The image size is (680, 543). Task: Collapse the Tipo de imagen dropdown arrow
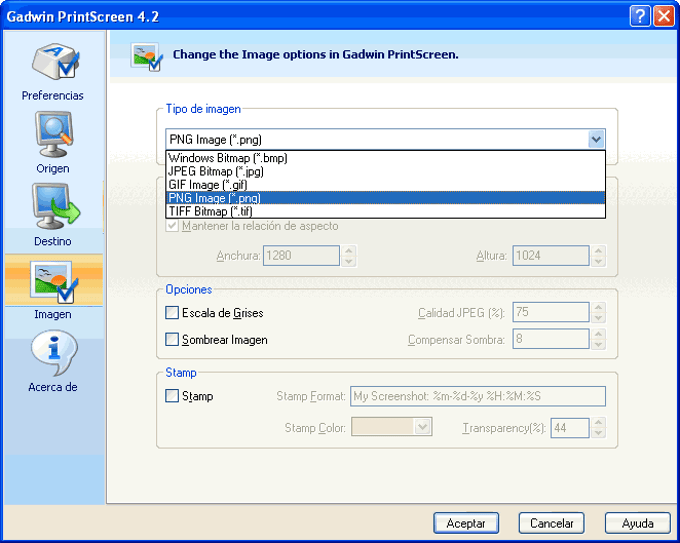596,139
